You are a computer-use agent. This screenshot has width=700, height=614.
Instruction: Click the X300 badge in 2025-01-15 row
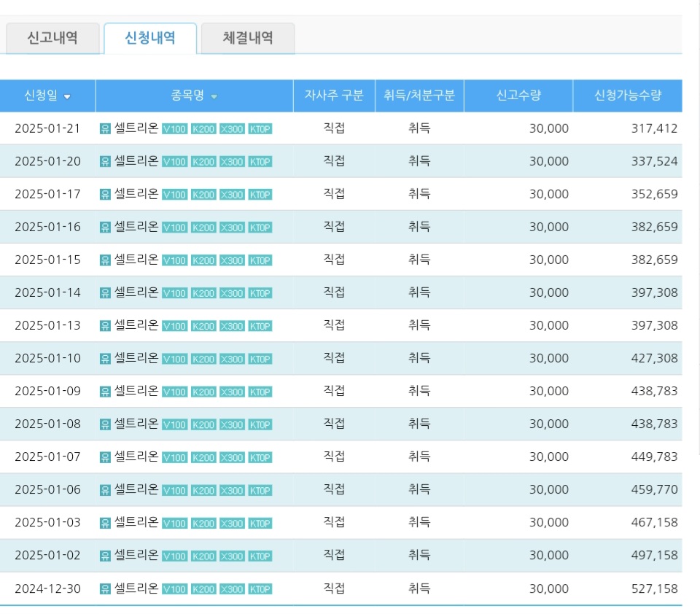(232, 260)
